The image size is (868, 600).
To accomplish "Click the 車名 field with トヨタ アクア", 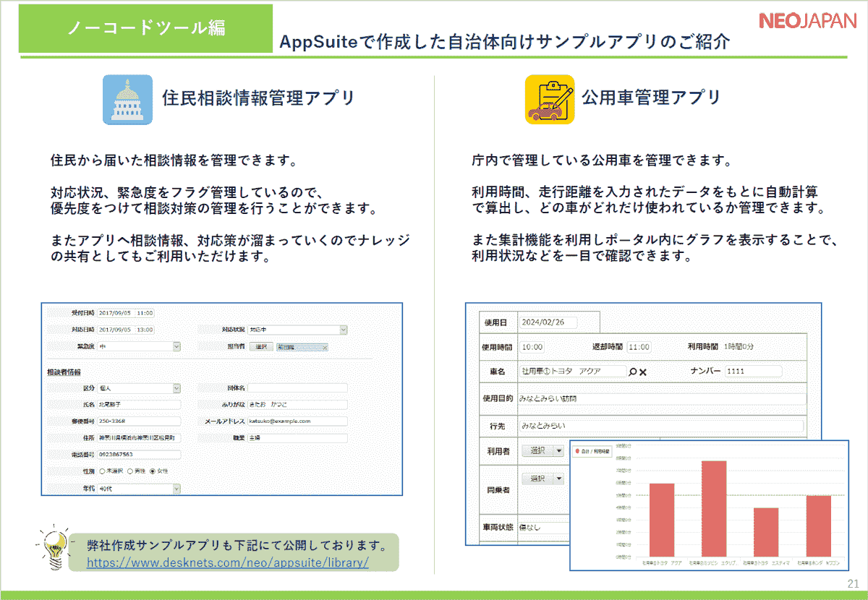I will click(x=572, y=372).
